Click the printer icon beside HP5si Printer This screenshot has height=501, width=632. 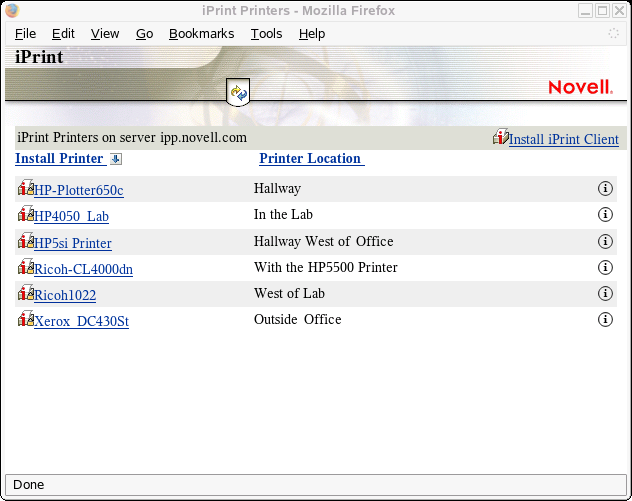26,240
